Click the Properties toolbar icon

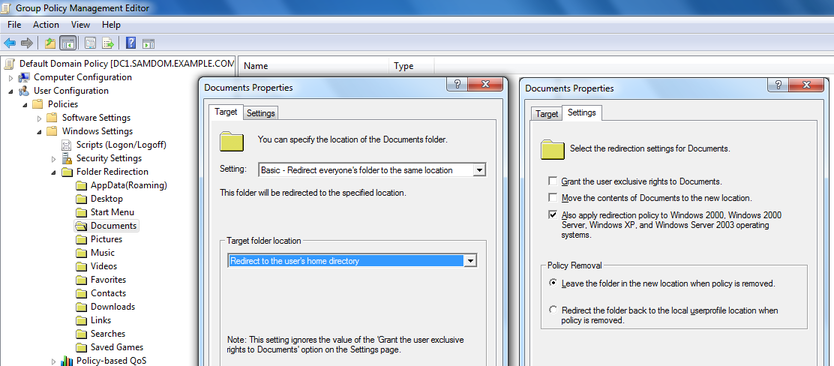click(90, 43)
